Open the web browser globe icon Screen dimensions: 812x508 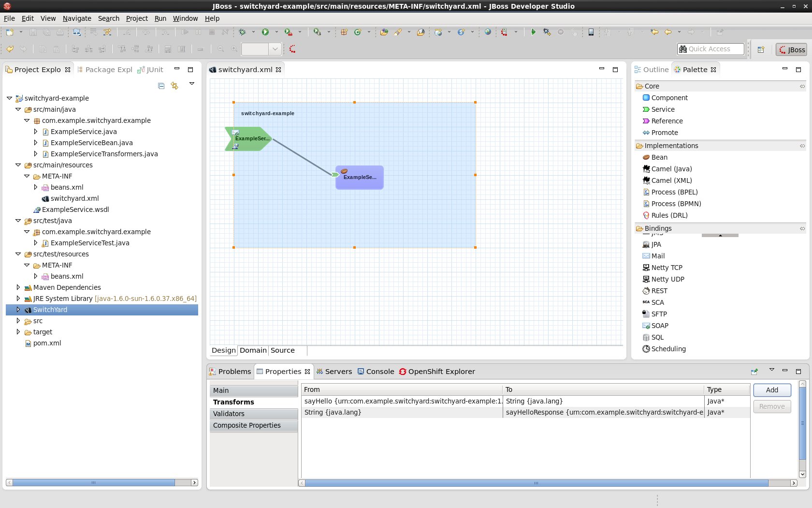[488, 32]
